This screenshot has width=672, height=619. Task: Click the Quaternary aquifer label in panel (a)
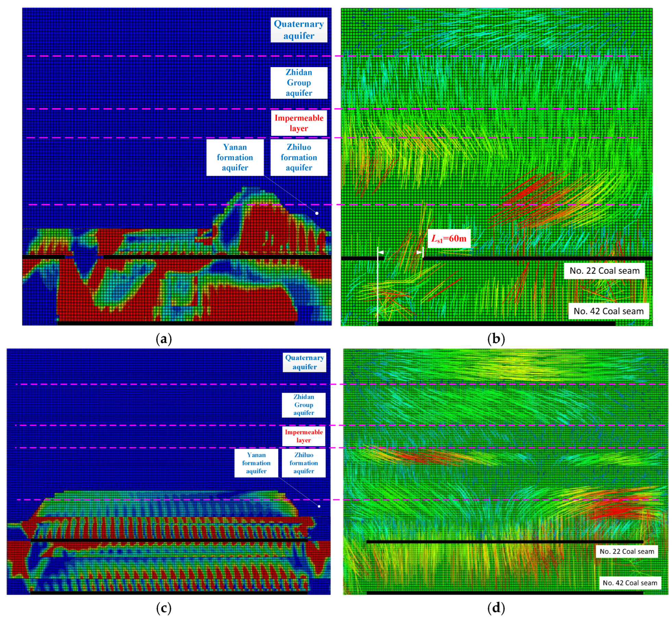coord(298,30)
